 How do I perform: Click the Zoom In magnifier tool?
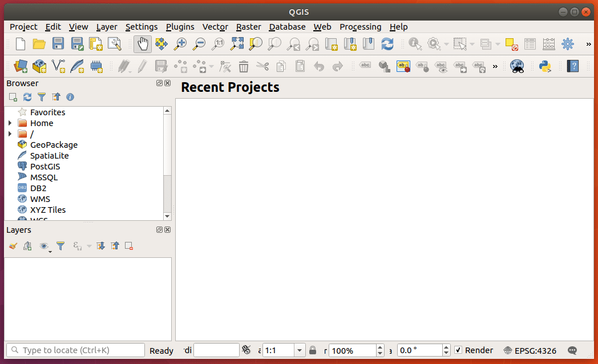[180, 44]
